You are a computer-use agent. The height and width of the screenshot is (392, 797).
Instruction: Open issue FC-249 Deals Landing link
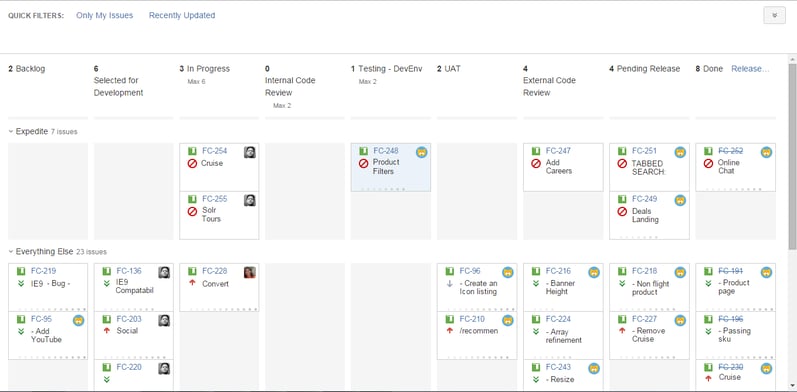pos(645,199)
